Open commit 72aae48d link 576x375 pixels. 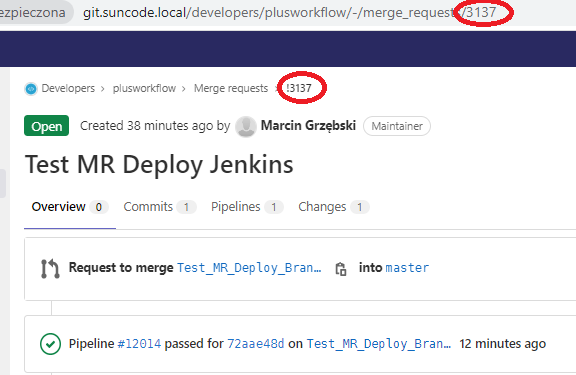coord(256,344)
